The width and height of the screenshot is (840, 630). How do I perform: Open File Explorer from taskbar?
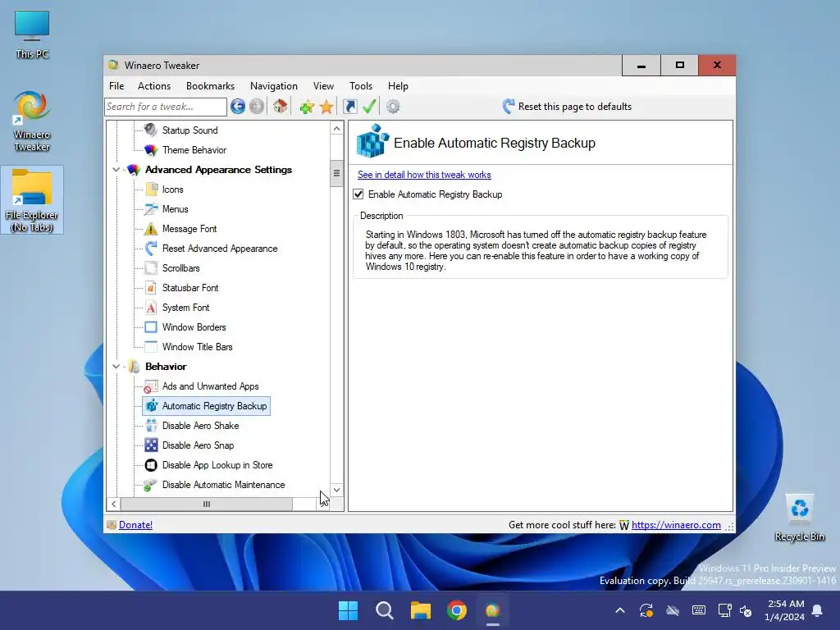(x=421, y=610)
